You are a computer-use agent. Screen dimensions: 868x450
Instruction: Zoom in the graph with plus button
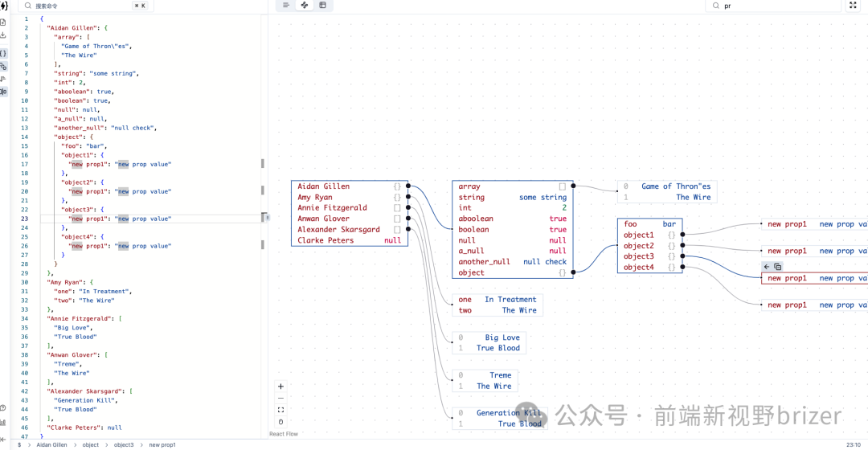(x=280, y=387)
